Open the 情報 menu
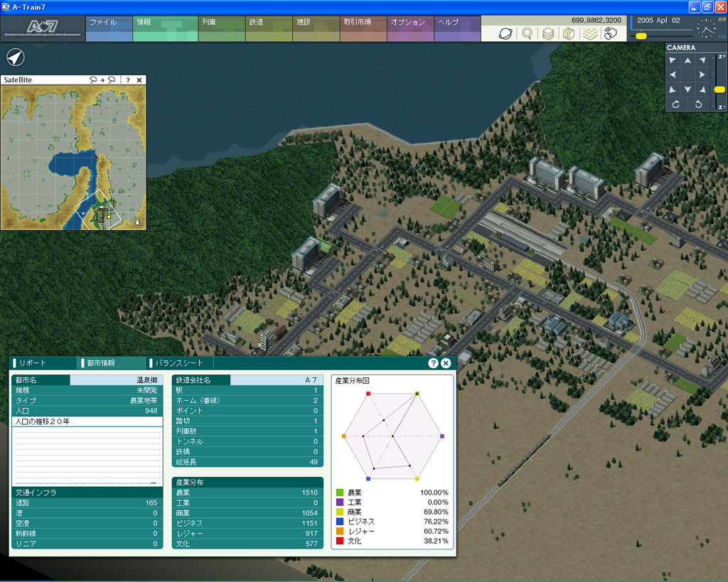 [x=165, y=28]
